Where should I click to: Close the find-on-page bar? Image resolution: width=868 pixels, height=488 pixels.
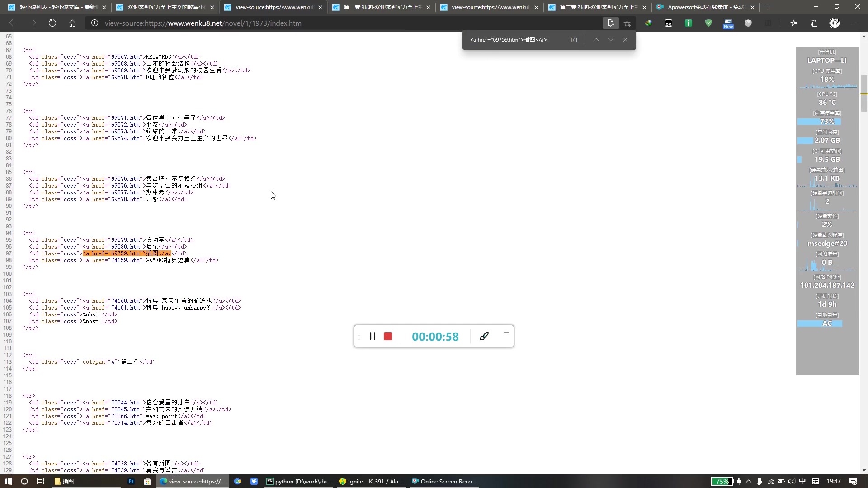pos(625,40)
